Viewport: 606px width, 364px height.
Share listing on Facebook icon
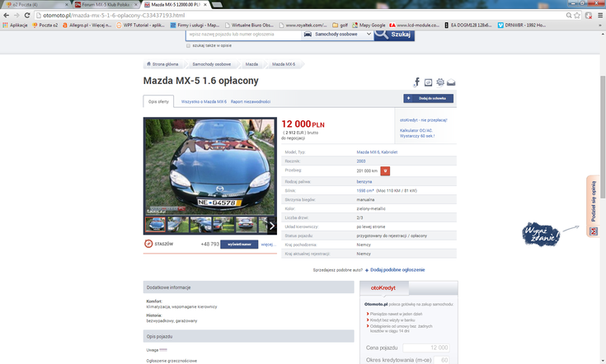[416, 82]
